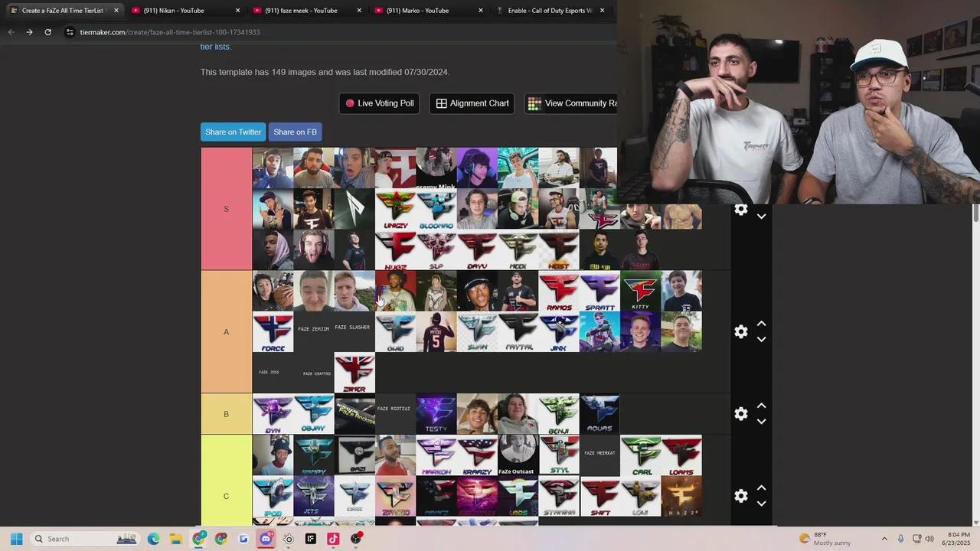Image resolution: width=980 pixels, height=551 pixels.
Task: Select the JINX logo in A tier
Action: (x=559, y=332)
